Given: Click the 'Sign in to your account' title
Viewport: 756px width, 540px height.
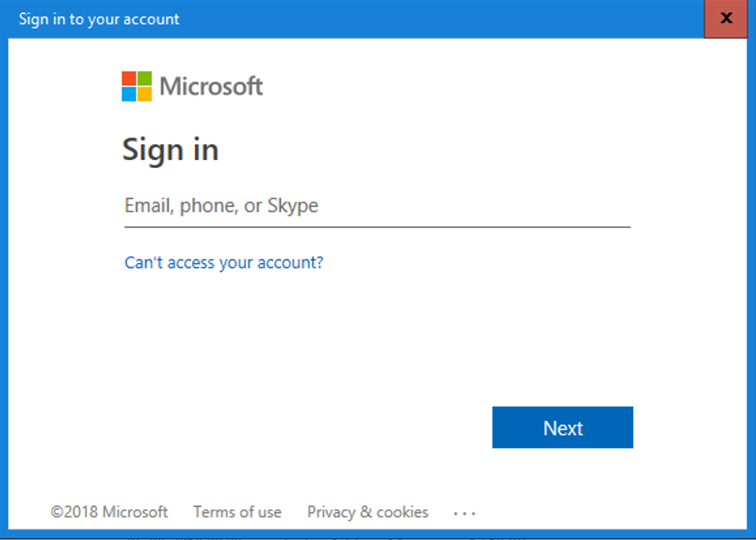Looking at the screenshot, I should 99,19.
